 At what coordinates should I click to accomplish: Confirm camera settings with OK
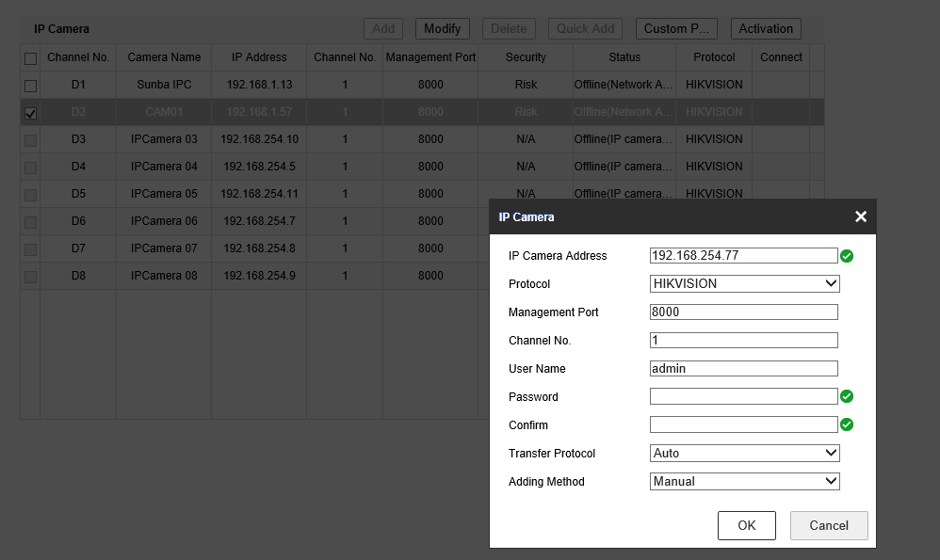[746, 525]
